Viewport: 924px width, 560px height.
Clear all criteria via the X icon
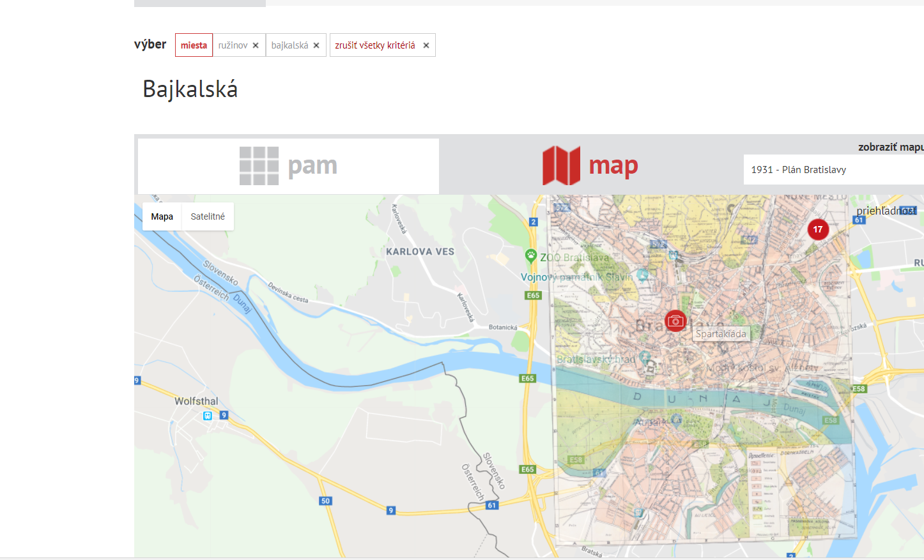tap(426, 45)
